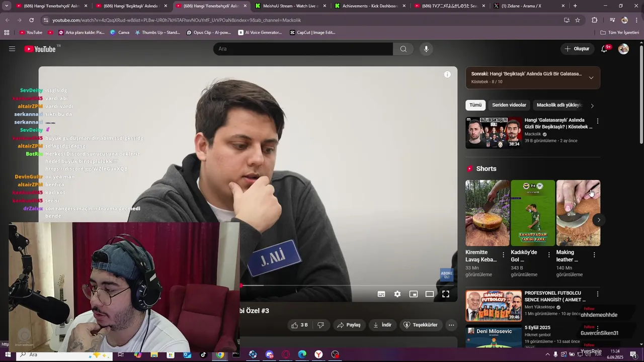This screenshot has height=362, width=644.
Task: Open Chrome from the Windows taskbar
Action: (220, 354)
